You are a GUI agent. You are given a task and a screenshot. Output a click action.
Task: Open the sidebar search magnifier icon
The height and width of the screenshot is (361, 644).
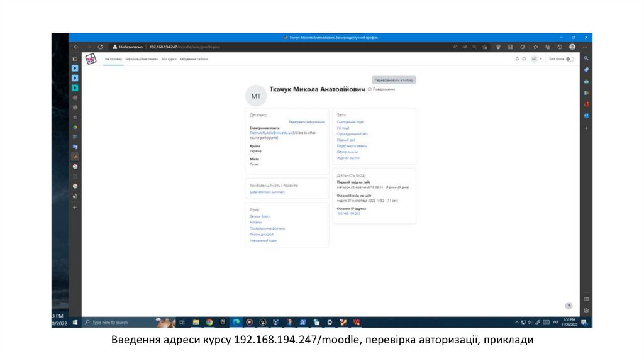586,58
